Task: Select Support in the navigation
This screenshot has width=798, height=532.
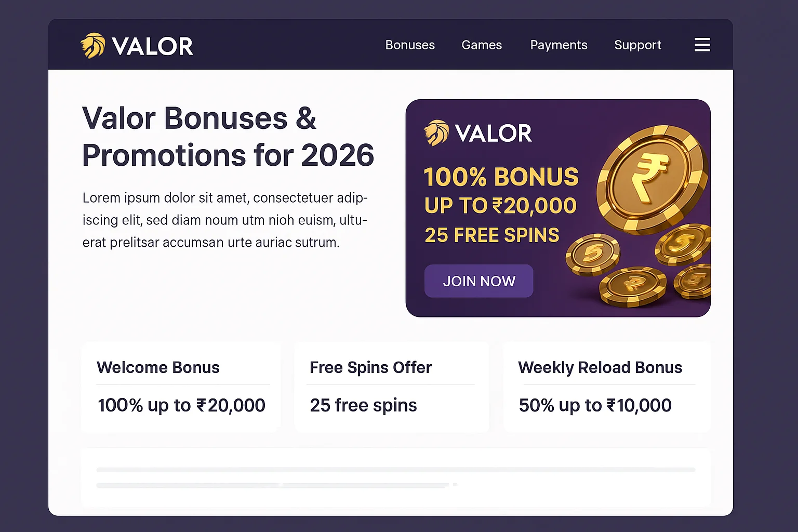Action: [x=637, y=45]
